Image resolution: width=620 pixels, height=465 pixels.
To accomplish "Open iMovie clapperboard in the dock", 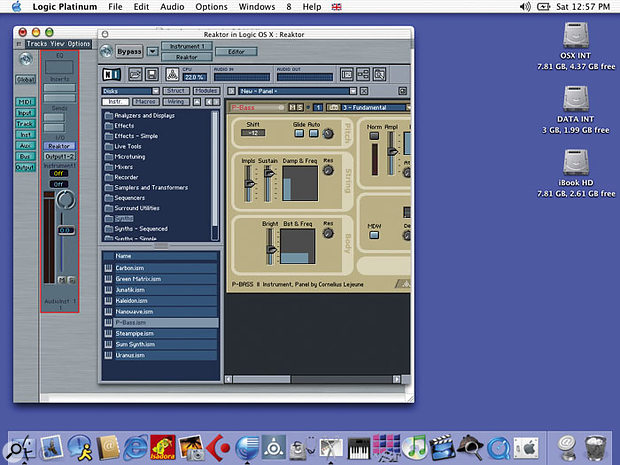I will coord(442,447).
